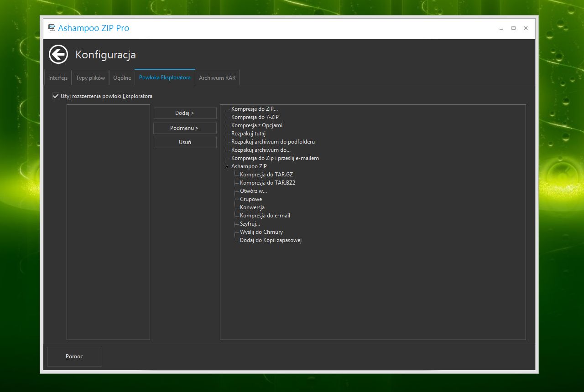Viewport: 584px width, 392px height.
Task: Maximize the Ashampoo ZIP Pro window
Action: tap(513, 28)
